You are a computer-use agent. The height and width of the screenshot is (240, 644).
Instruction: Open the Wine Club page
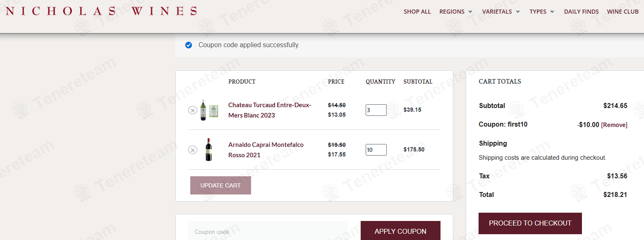(622, 12)
